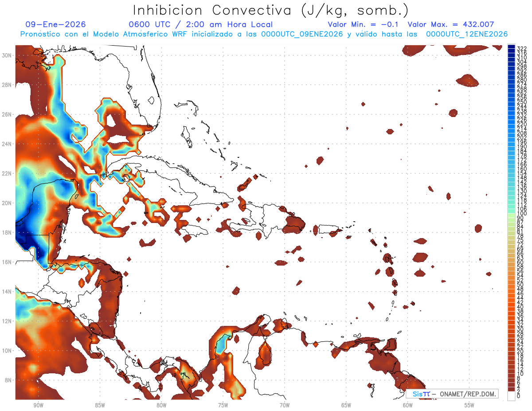
Task: Click the "26N" latitude label
Action: click(7, 114)
